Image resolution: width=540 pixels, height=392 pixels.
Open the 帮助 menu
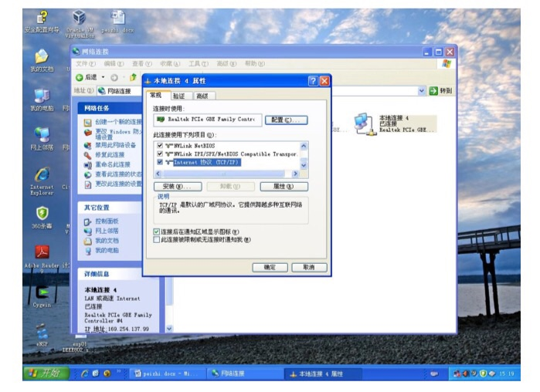tap(255, 63)
